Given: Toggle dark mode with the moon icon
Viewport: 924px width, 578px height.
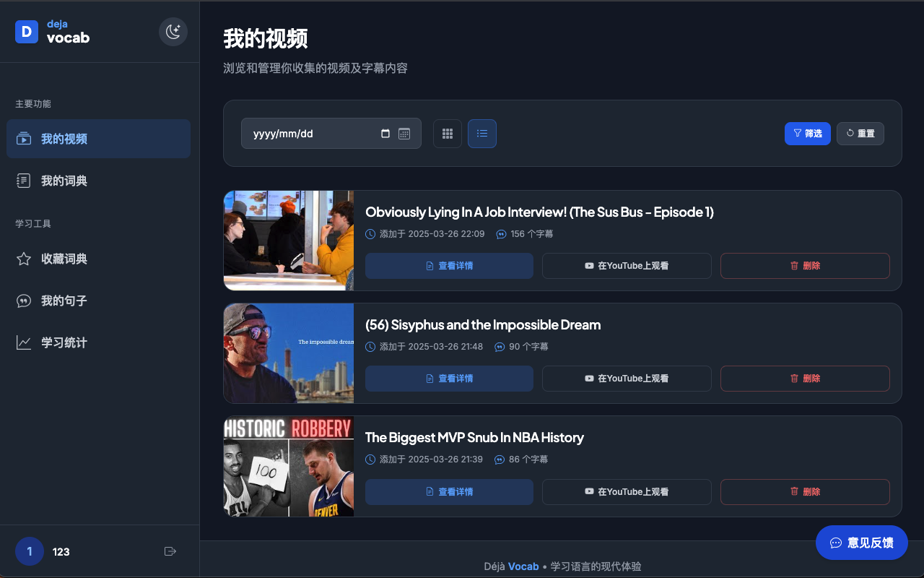Looking at the screenshot, I should 173,32.
